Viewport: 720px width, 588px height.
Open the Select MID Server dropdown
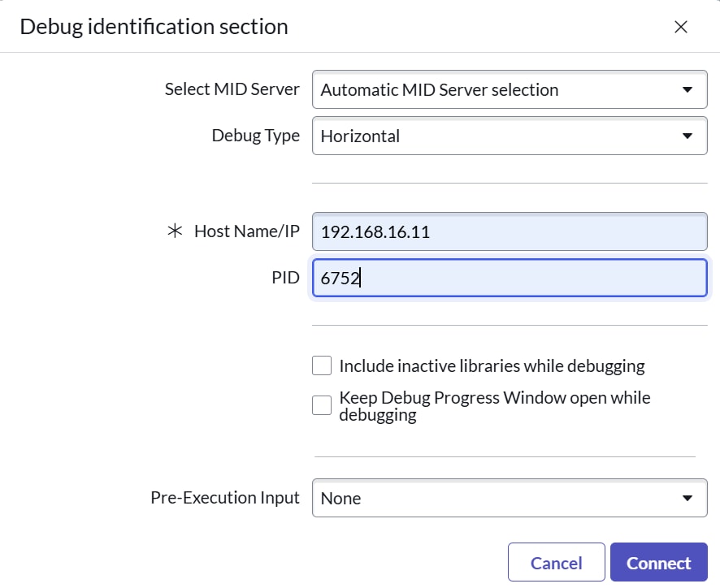pyautogui.click(x=510, y=89)
